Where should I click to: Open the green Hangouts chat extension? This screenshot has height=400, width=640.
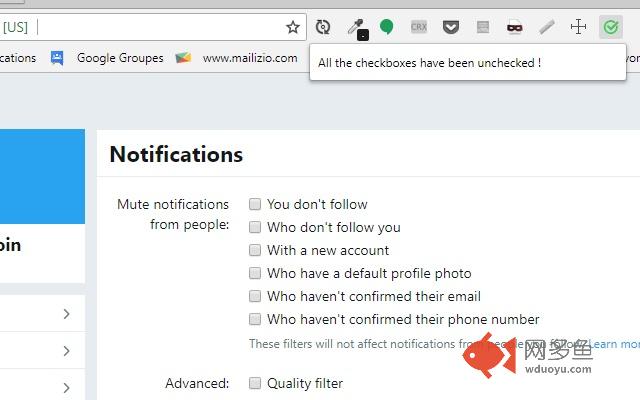[386, 27]
